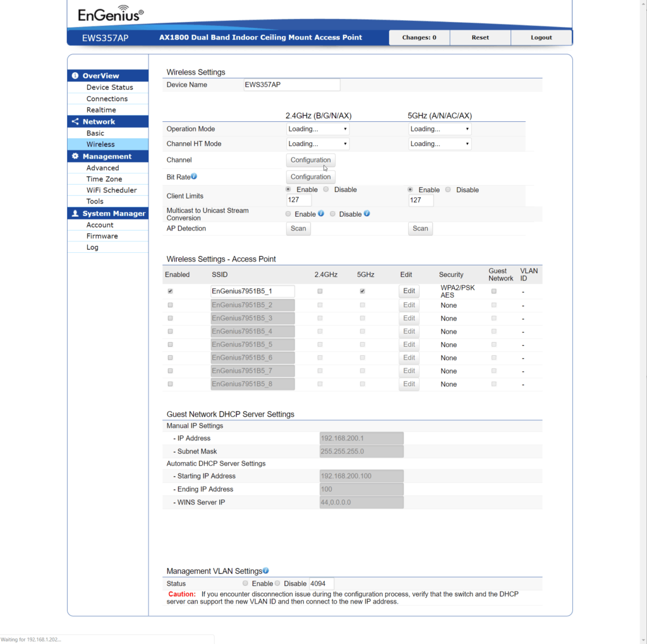Screen dimensions: 647x644
Task: Open the Management section header
Action: [107, 156]
